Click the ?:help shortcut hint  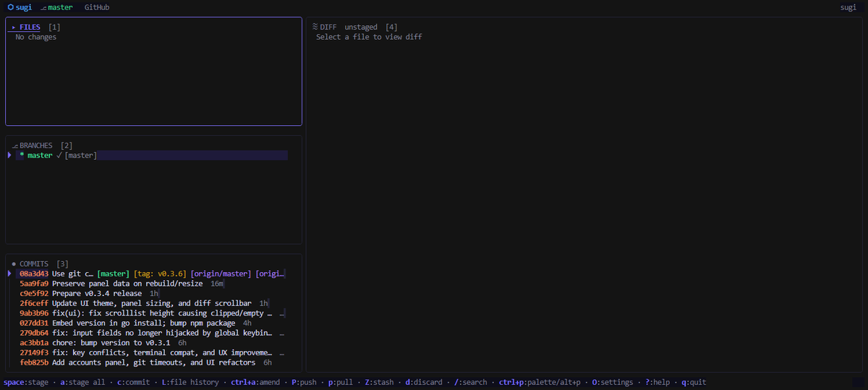[x=657, y=382]
